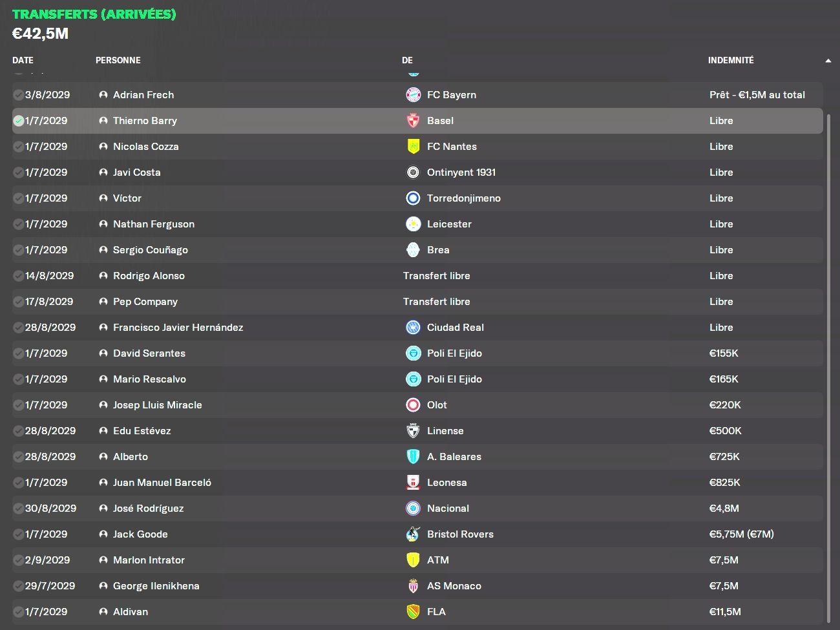
Task: Click the FC Nantes yellow badge
Action: pos(413,147)
